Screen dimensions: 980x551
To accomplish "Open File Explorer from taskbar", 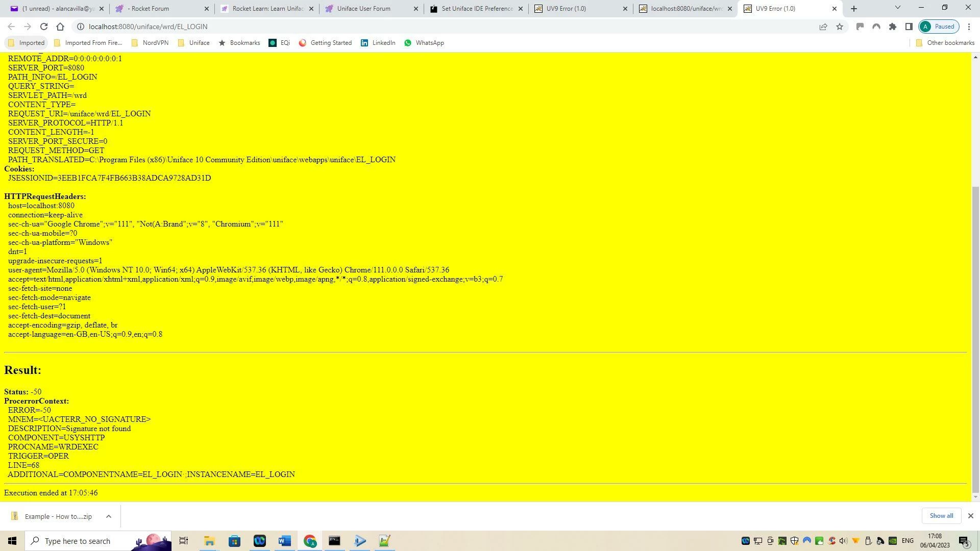I will [x=209, y=541].
